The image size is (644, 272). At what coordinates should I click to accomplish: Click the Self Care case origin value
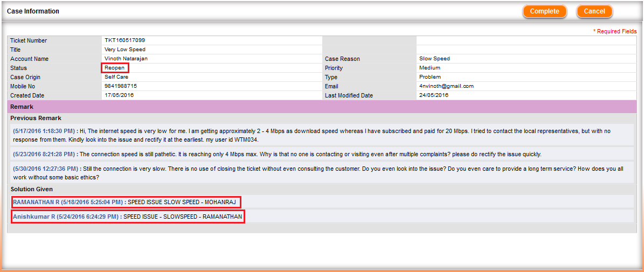(x=116, y=77)
